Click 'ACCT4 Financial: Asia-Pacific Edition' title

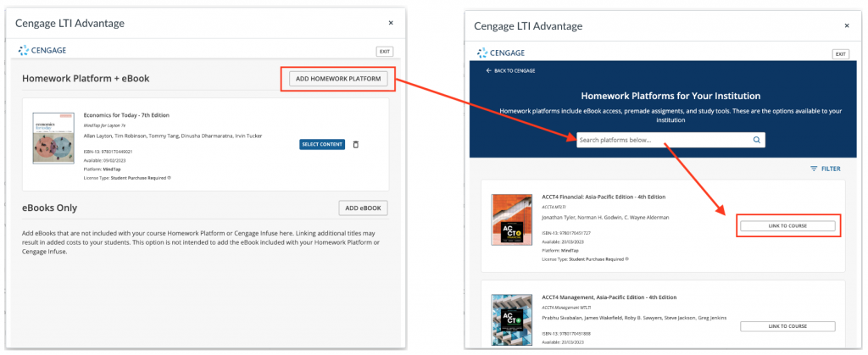tap(604, 197)
